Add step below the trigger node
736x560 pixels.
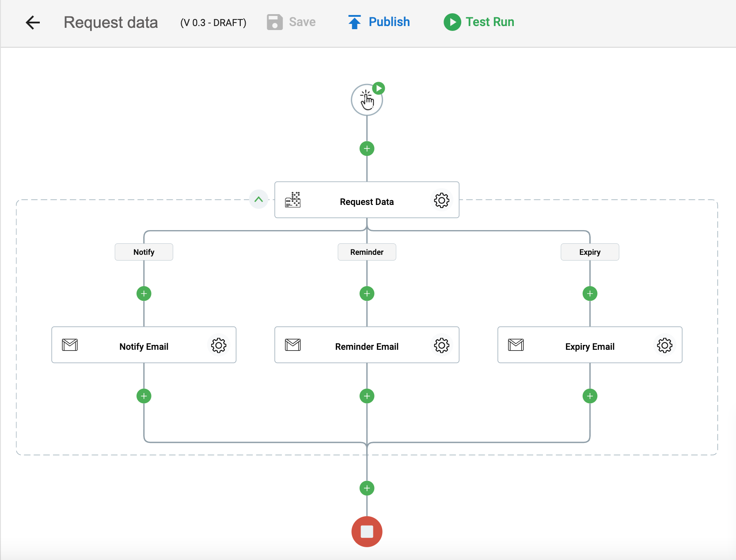pos(367,148)
